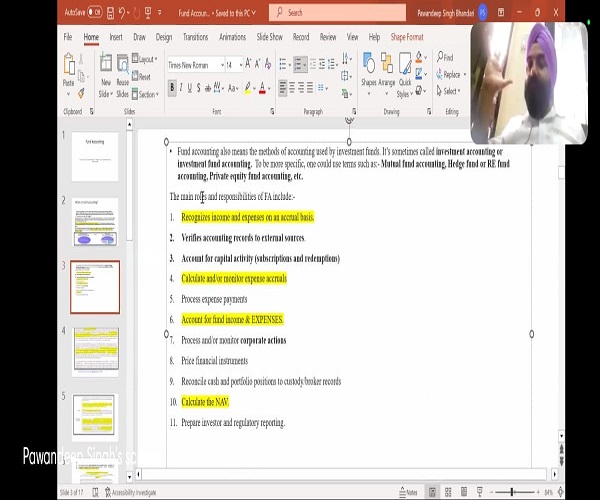The width and height of the screenshot is (600, 500).
Task: Click the Shape Outline icon
Action: pos(419,73)
